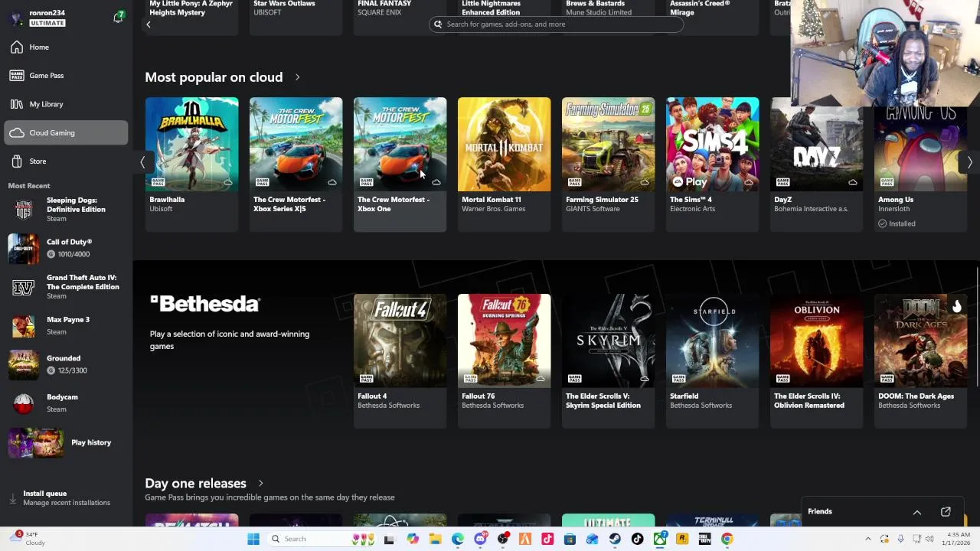Open Starfield game tile
Image resolution: width=980 pixels, height=551 pixels.
pos(712,360)
